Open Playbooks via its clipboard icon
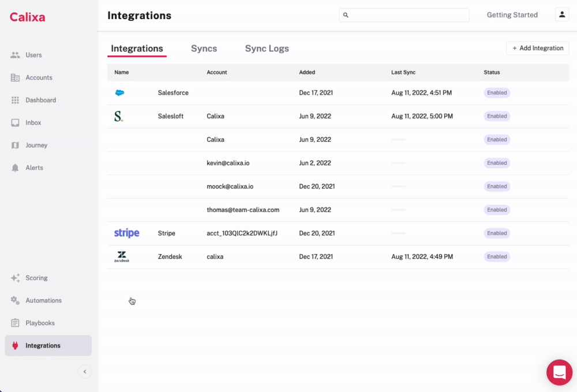 tap(15, 323)
